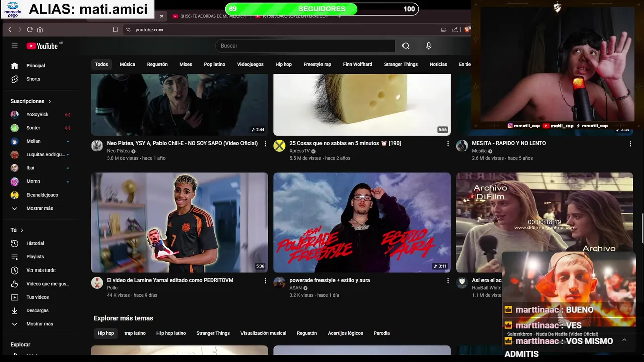The image size is (644, 362).
Task: Play the Lamine Yamal PEDRITOVM thumbnail
Action: 179,223
